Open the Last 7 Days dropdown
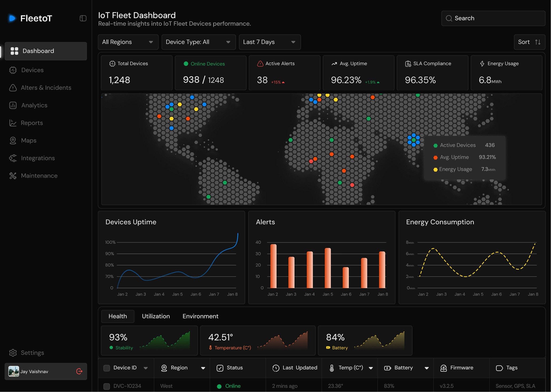Screen dimensions: 551x392 269,42
